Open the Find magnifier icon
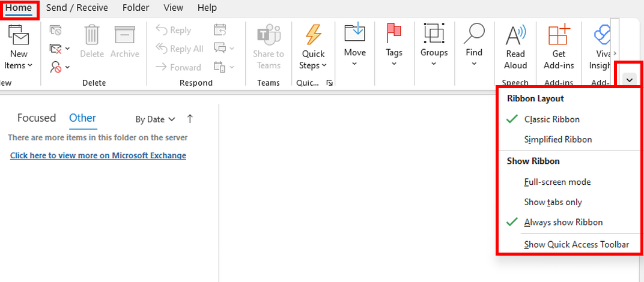The width and height of the screenshot is (644, 282). point(474,34)
